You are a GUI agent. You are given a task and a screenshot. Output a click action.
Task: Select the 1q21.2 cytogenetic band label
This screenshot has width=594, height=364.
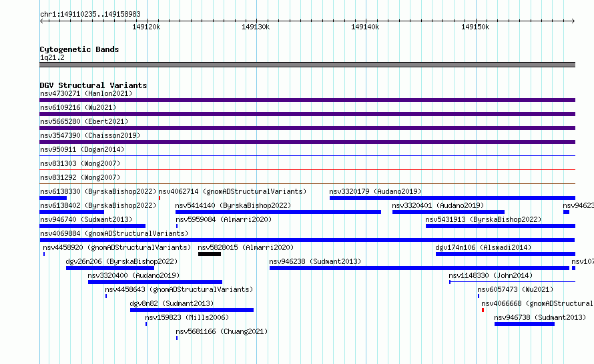click(x=52, y=57)
